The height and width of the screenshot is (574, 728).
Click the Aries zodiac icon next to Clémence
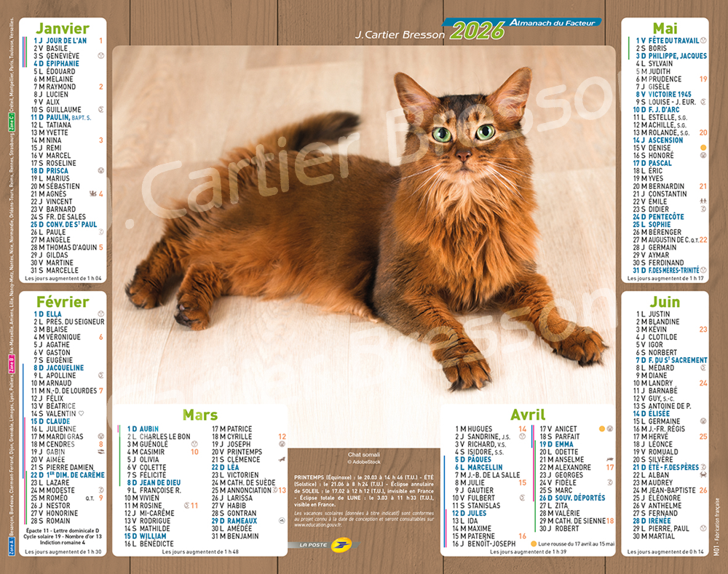tap(281, 460)
